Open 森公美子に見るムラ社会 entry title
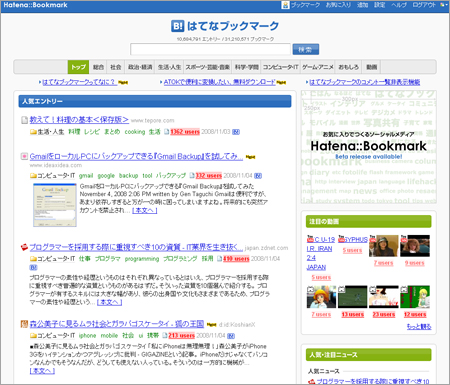450x385 pixels. click(117, 324)
